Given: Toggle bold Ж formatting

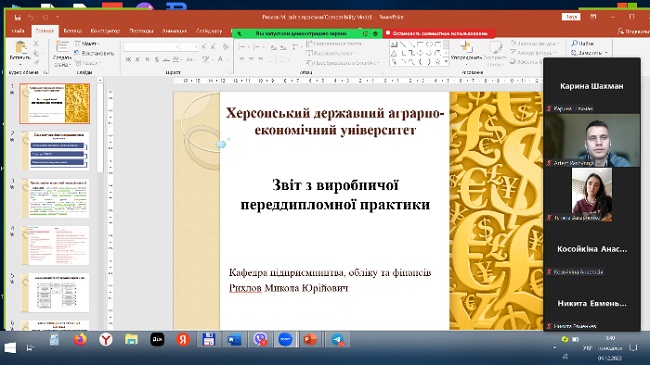Looking at the screenshot, I should pyautogui.click(x=128, y=60).
